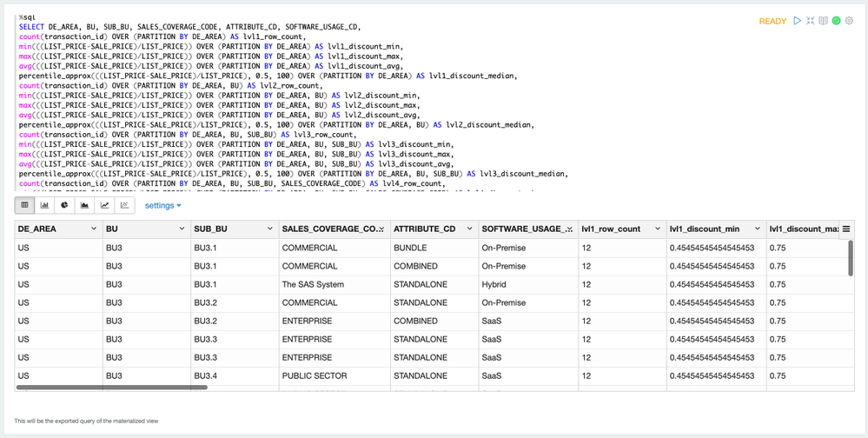Open DE_AREA column dropdown menu
868x438 pixels.
pyautogui.click(x=94, y=229)
